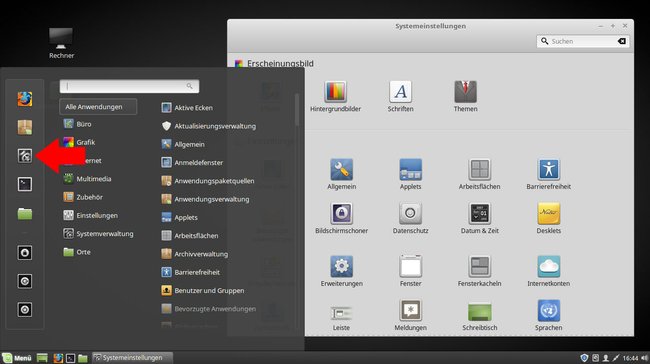Open System Settings from the favorites sidebar

click(x=24, y=155)
